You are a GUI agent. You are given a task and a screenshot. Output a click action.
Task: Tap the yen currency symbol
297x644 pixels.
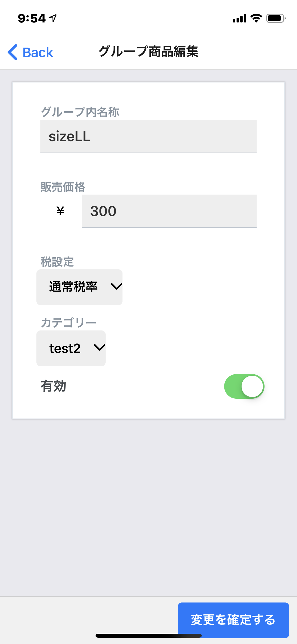click(x=60, y=211)
